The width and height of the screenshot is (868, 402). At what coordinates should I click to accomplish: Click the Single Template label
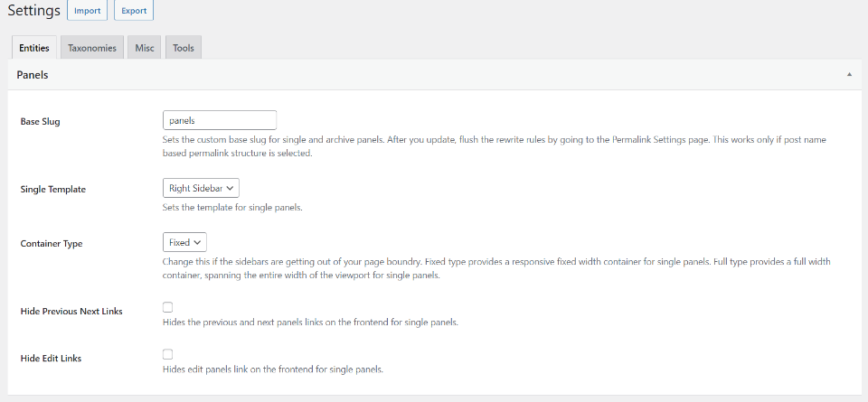click(53, 189)
